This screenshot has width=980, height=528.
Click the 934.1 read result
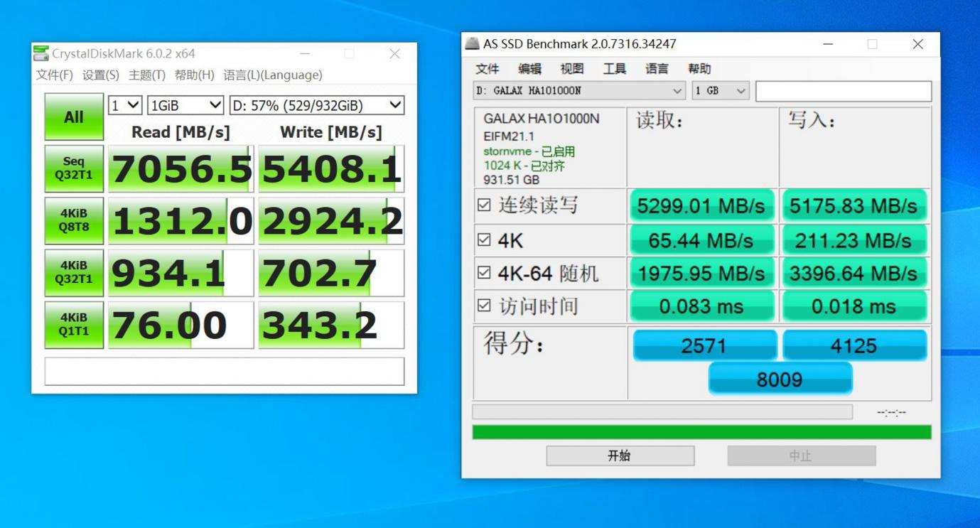tap(181, 273)
